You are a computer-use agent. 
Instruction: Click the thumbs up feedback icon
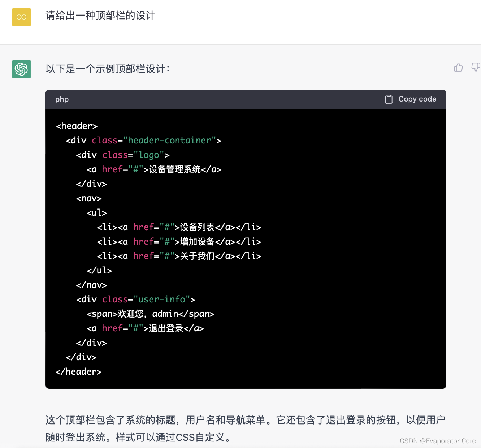pos(458,67)
